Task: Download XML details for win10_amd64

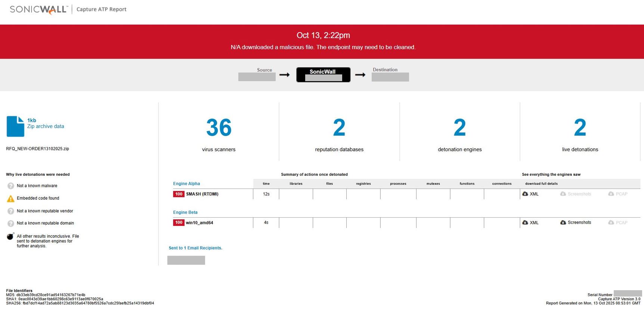Action: [534, 222]
